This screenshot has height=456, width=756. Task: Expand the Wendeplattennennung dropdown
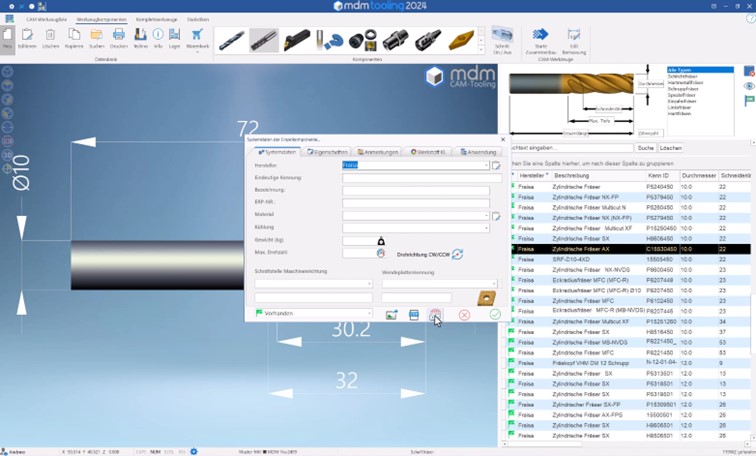(x=494, y=284)
